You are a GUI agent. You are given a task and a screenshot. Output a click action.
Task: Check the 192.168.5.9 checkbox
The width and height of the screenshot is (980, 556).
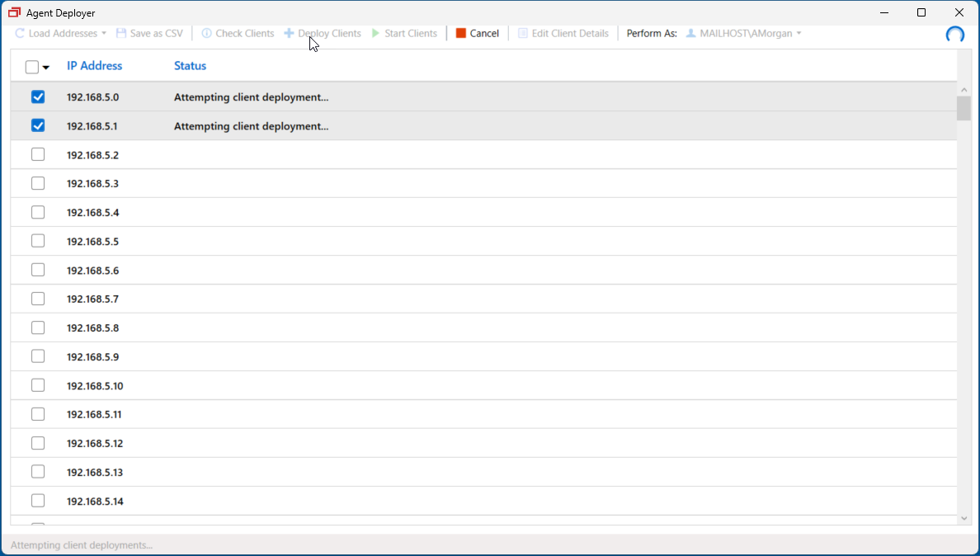click(x=37, y=356)
